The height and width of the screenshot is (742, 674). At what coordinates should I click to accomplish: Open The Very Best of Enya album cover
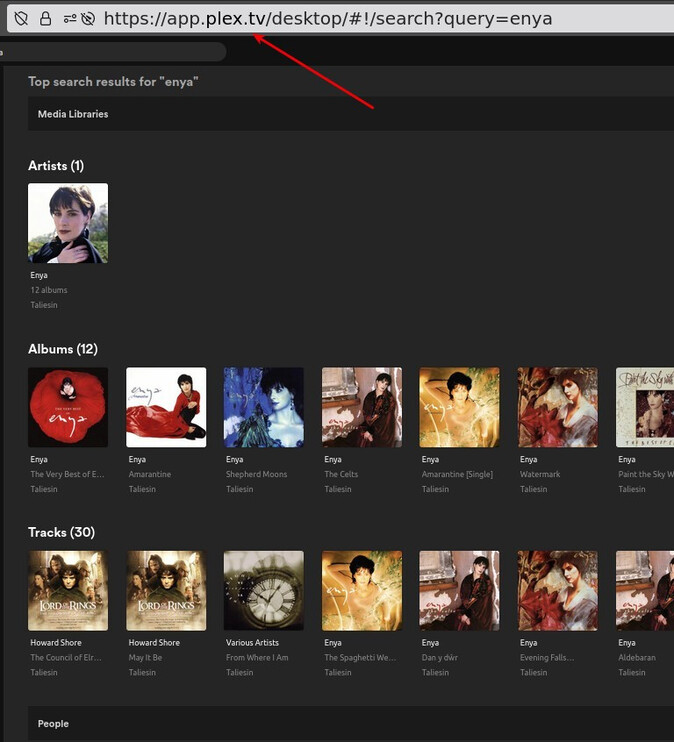coord(68,407)
